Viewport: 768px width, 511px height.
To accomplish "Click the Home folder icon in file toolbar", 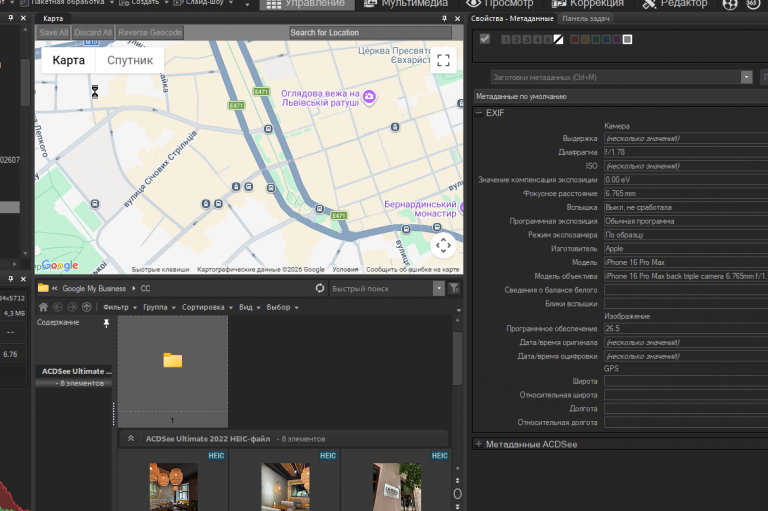I will (43, 307).
